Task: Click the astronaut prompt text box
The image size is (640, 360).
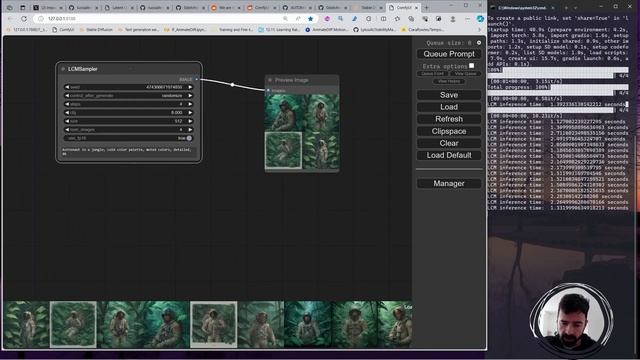Action: point(129,151)
